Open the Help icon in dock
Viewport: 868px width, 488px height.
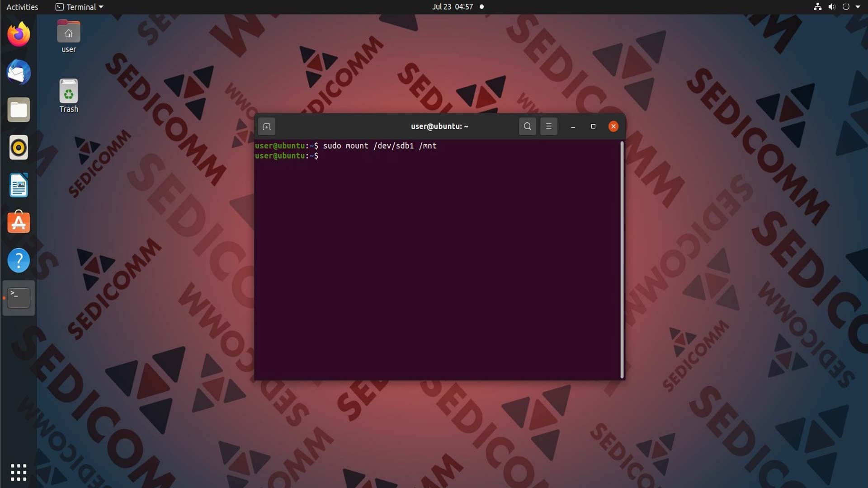coord(19,260)
